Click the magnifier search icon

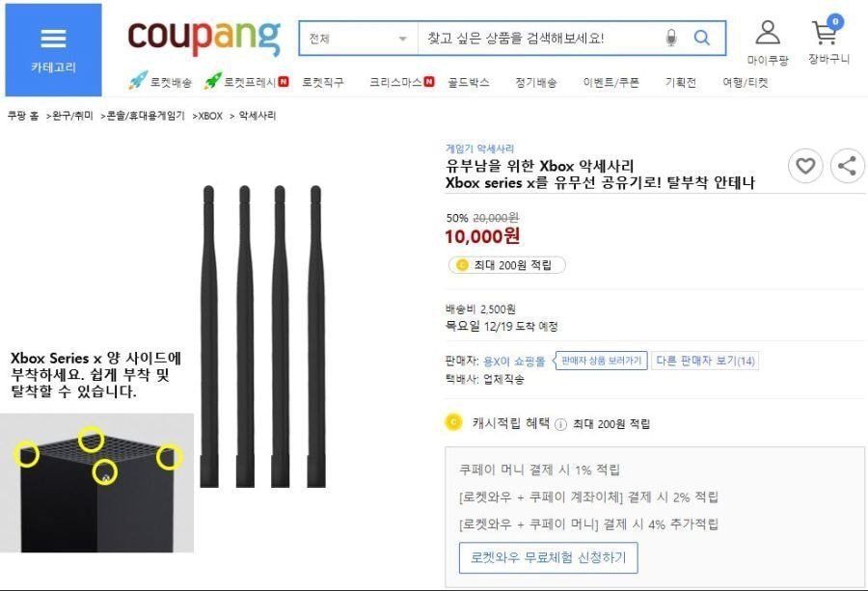point(702,38)
